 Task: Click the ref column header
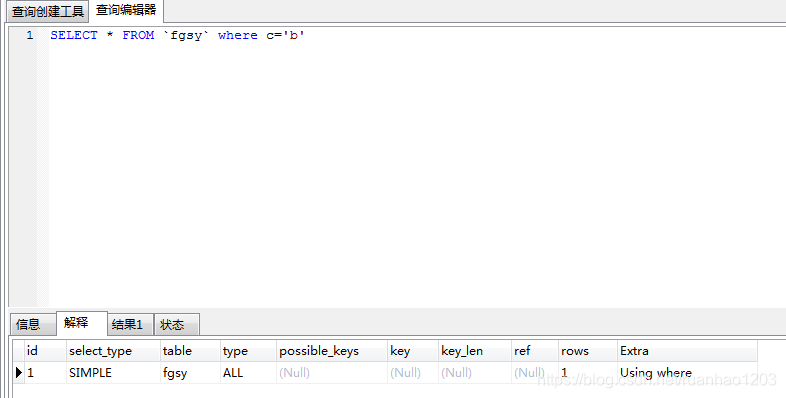535,351
